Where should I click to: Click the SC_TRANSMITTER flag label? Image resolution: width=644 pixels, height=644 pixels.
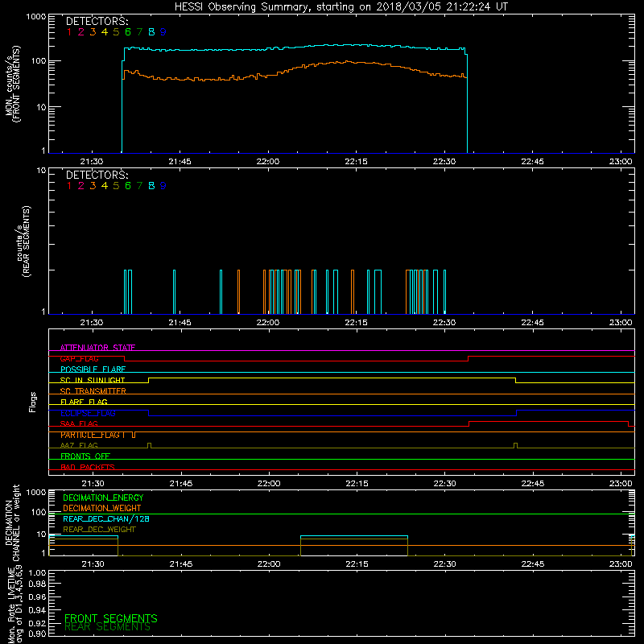click(x=93, y=391)
